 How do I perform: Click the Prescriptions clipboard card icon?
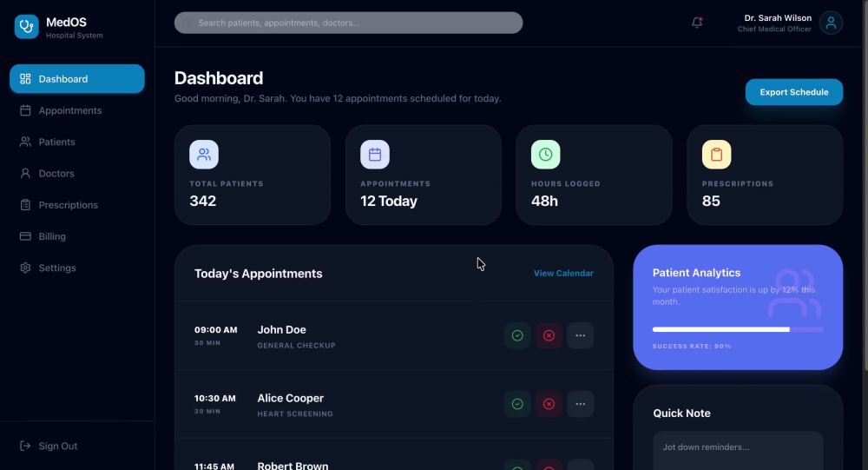coord(716,154)
